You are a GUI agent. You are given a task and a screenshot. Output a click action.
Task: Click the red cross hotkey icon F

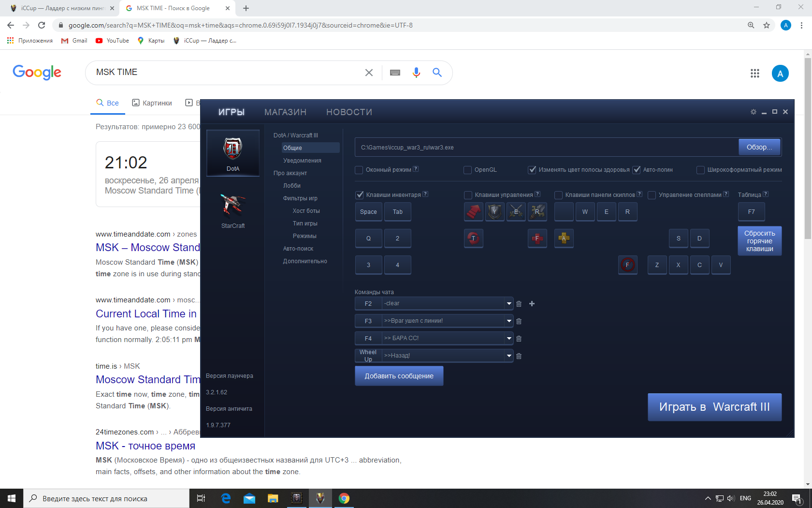click(x=537, y=238)
